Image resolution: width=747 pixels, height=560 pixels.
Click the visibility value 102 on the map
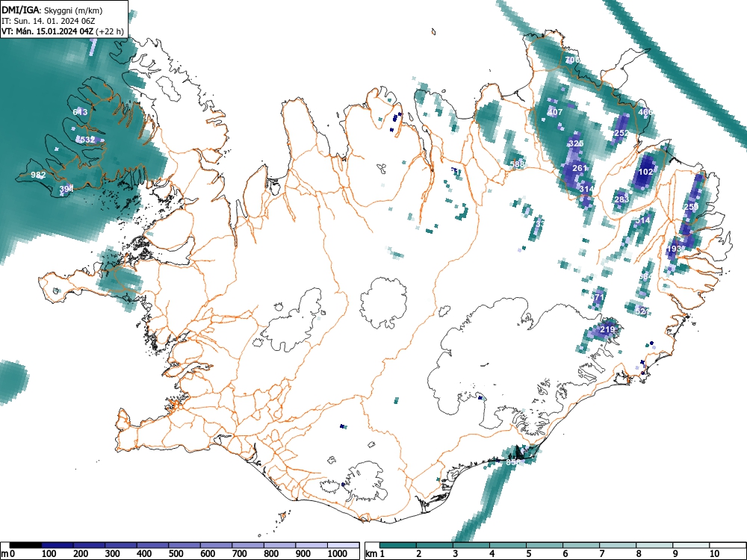pos(645,172)
